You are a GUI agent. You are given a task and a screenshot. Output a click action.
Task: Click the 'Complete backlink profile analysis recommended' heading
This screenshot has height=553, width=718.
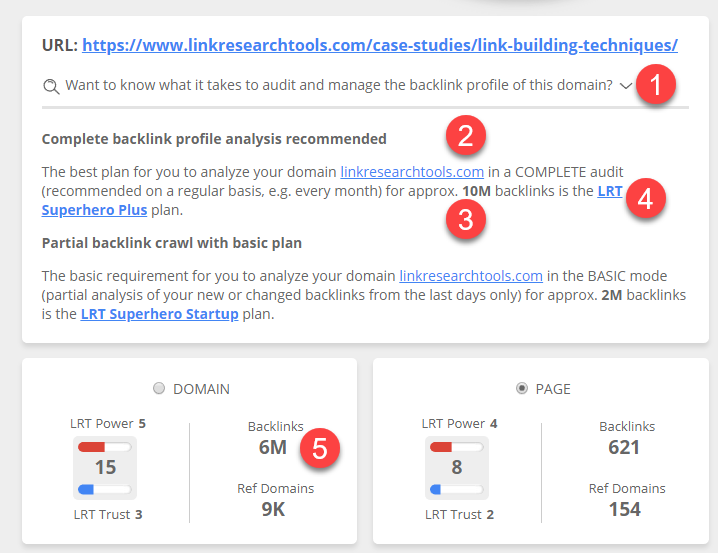214,139
